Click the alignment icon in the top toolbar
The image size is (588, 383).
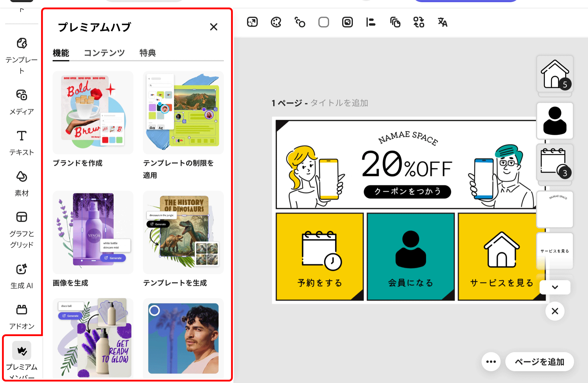[371, 22]
